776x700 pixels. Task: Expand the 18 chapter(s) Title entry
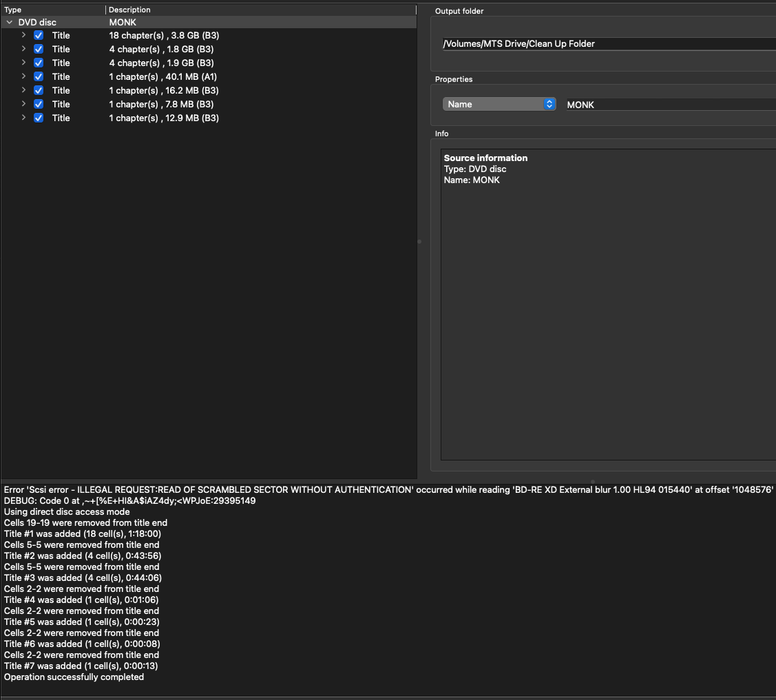[x=23, y=35]
